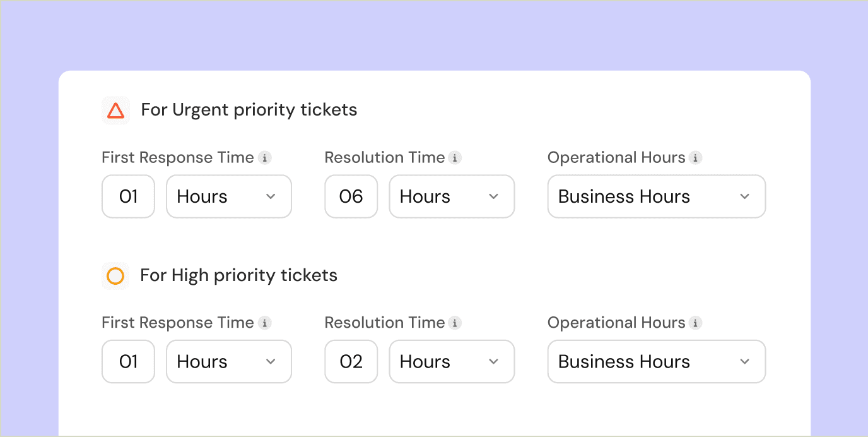868x437 pixels.
Task: Click the For Urgent priority tickets heading
Action: click(249, 110)
